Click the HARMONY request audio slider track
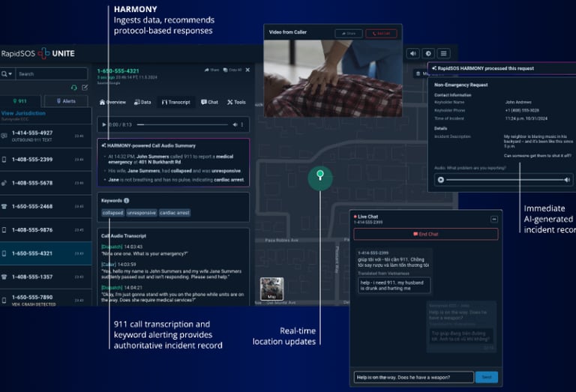The image size is (576, 392). pos(505,179)
